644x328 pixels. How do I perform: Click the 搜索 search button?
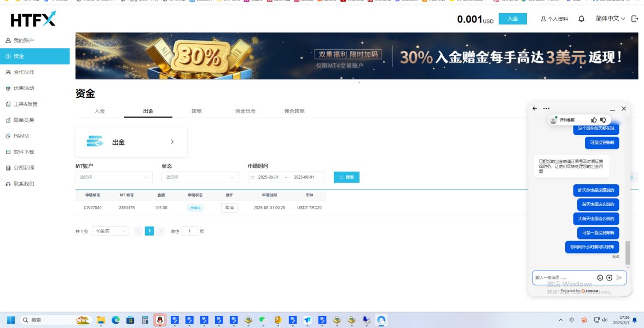click(346, 177)
